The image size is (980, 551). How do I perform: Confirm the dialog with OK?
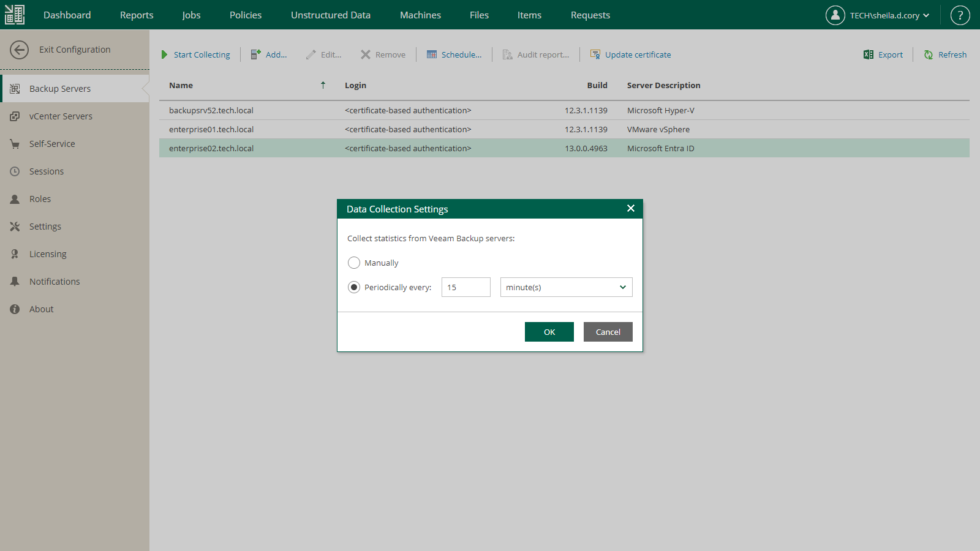coord(549,332)
